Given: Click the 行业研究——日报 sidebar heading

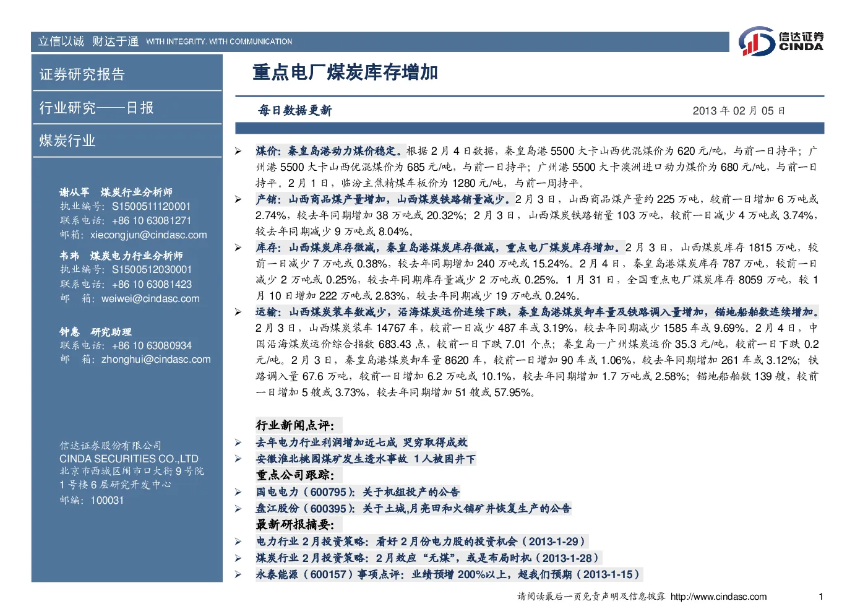Looking at the screenshot, I should click(x=97, y=108).
